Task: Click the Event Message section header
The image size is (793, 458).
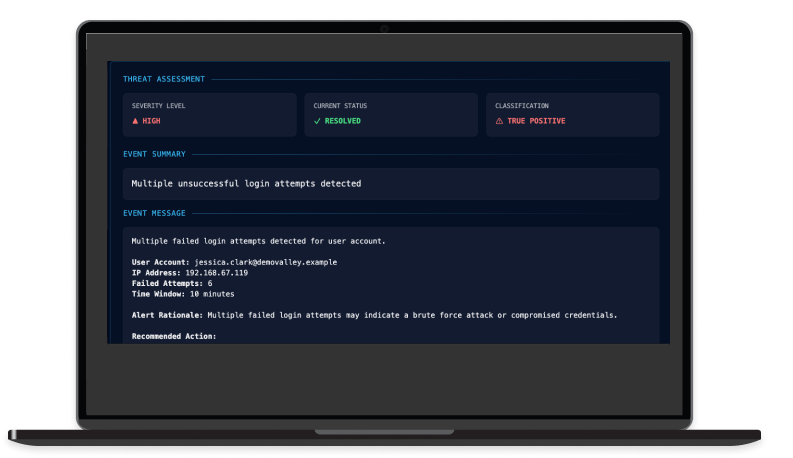Action: coord(154,213)
